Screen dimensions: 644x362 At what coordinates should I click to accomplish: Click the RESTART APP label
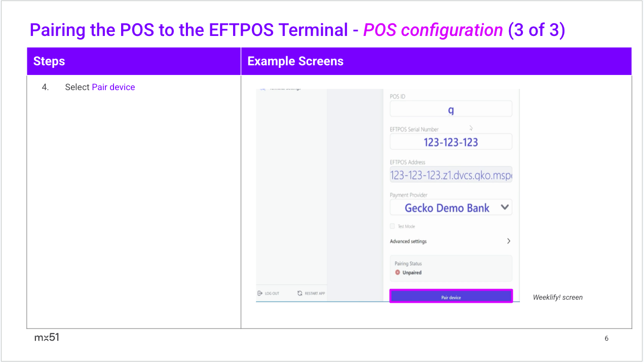click(x=315, y=294)
